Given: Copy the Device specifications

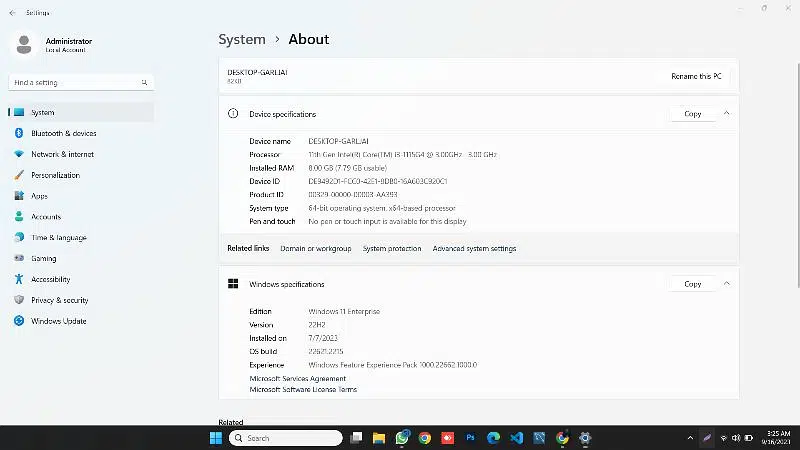Looking at the screenshot, I should tap(692, 114).
